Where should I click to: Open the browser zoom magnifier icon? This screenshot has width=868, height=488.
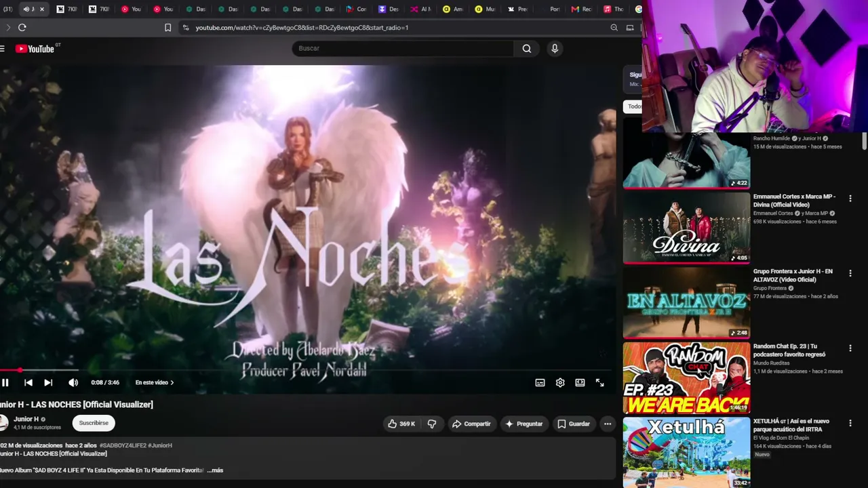pyautogui.click(x=614, y=28)
